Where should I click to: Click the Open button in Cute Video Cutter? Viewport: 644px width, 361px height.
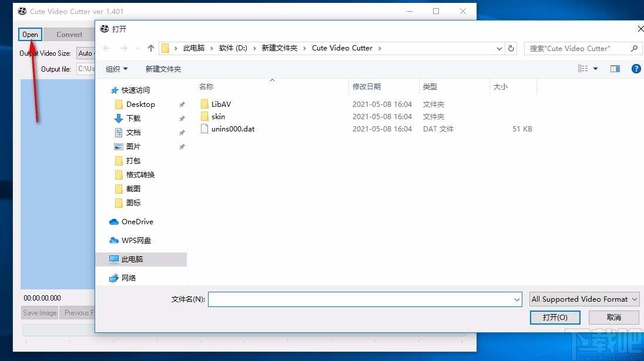30,35
